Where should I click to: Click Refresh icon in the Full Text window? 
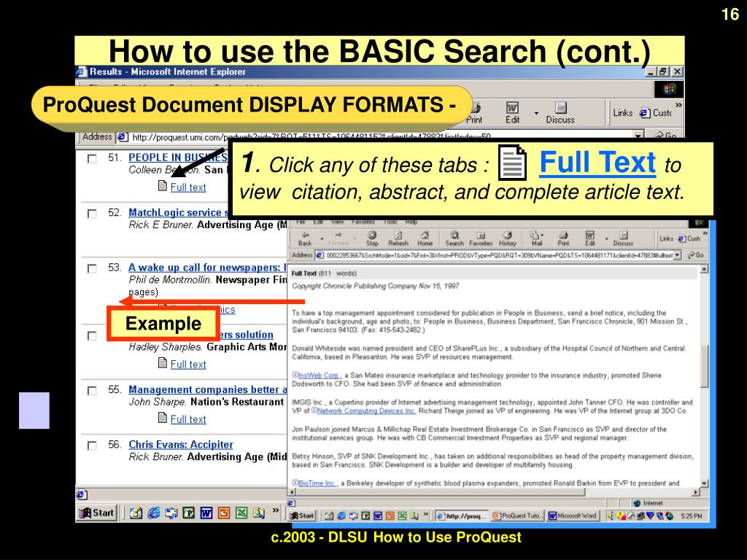(x=398, y=238)
